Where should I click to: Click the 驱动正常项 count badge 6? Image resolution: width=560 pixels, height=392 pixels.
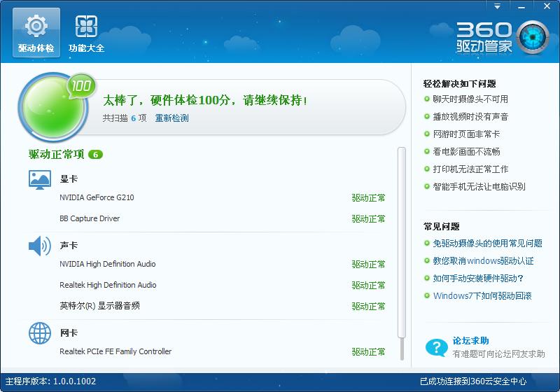tap(95, 155)
